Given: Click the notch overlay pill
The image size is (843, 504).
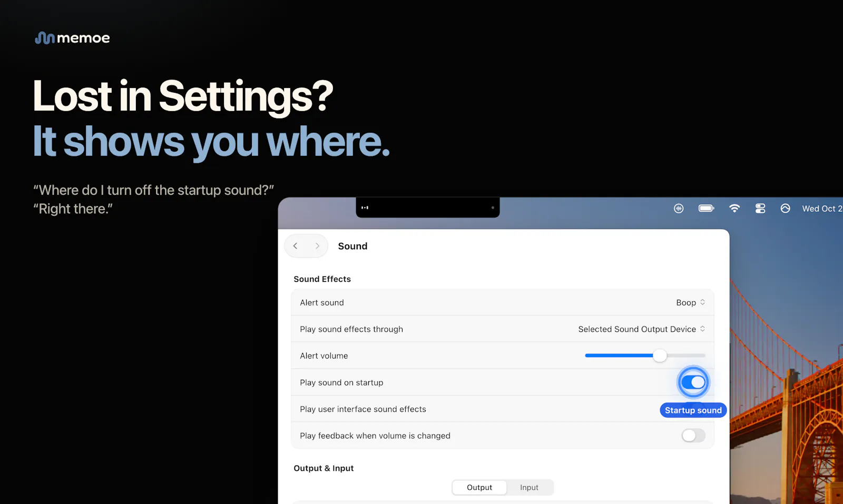Looking at the screenshot, I should (428, 207).
